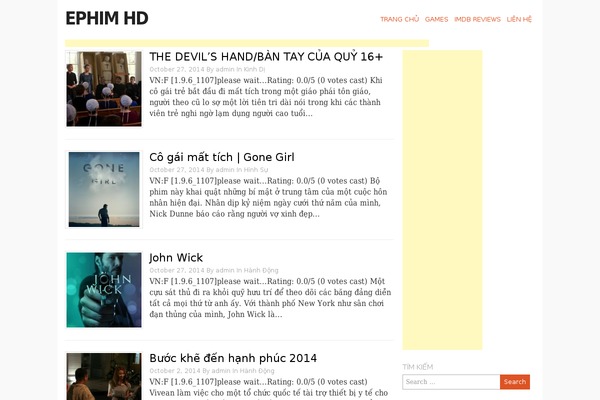The image size is (600, 400).
Task: Open the Games menu item
Action: [436, 19]
